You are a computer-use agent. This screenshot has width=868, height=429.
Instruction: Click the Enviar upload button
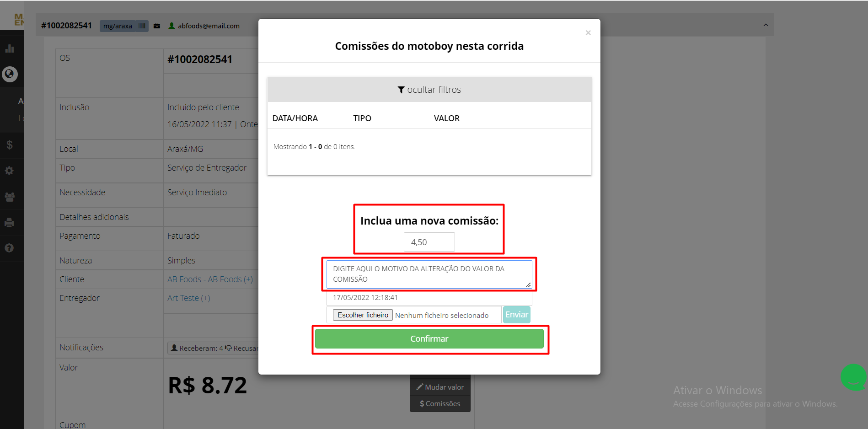(x=517, y=315)
